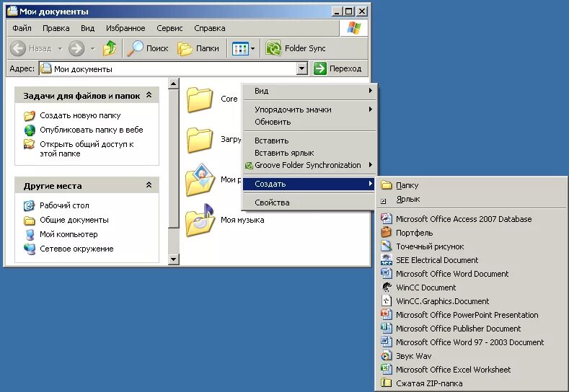Viewport: 569px width, 392px height.
Task: Open the Избранное menu
Action: pos(125,28)
